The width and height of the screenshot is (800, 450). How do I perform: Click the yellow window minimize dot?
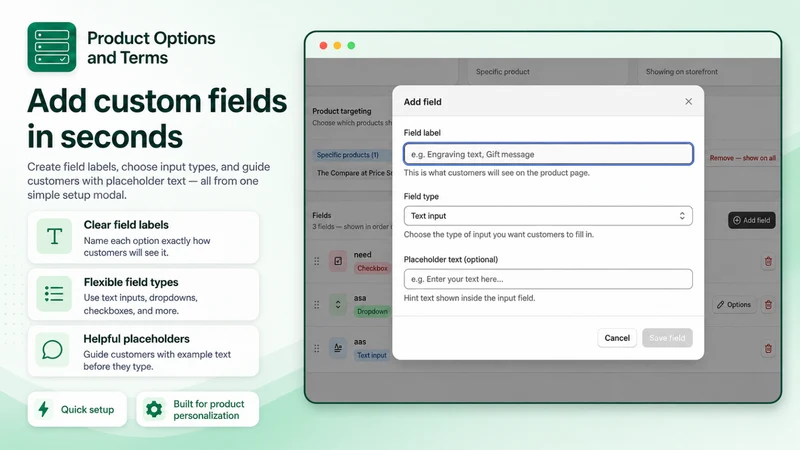pos(337,45)
